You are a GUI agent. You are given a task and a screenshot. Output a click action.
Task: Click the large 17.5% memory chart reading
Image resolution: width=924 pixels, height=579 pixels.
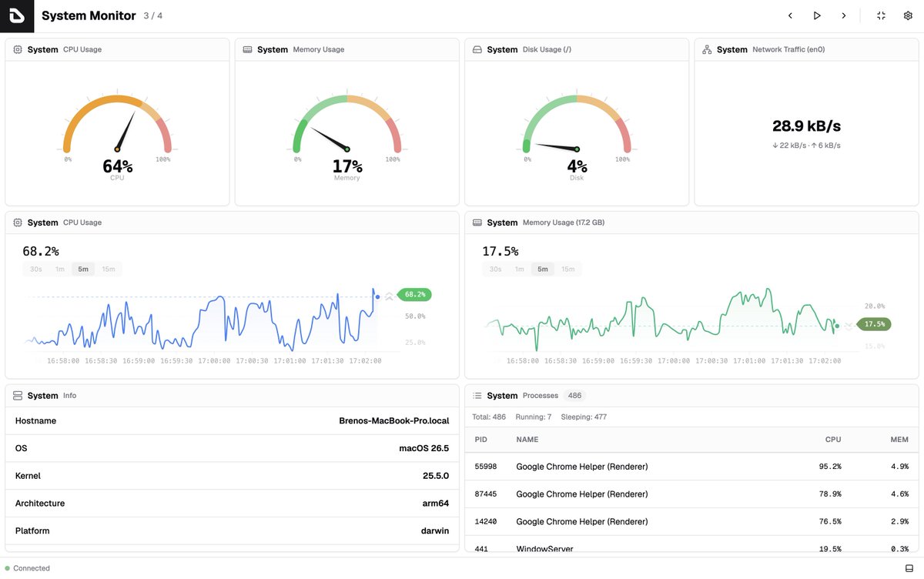pyautogui.click(x=500, y=251)
